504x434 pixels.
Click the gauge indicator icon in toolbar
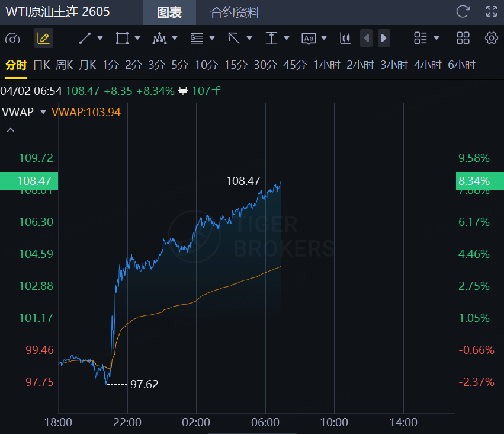click(x=12, y=39)
